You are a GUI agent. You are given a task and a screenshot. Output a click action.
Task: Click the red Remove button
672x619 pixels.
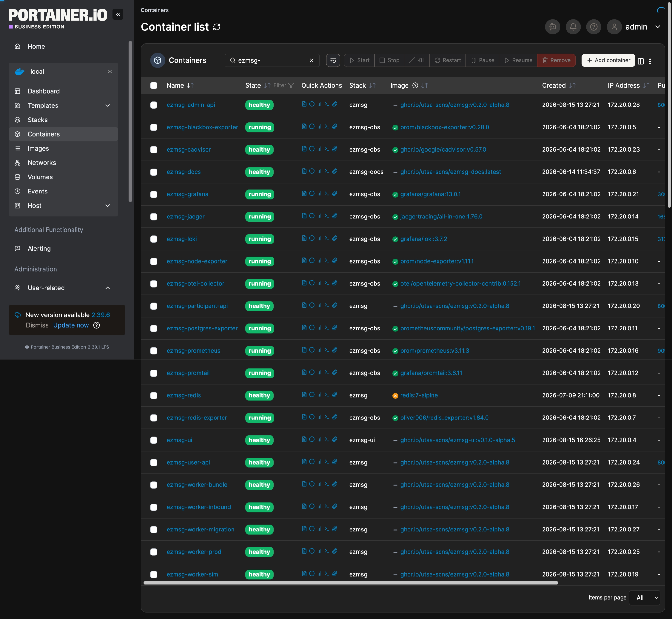tap(556, 60)
